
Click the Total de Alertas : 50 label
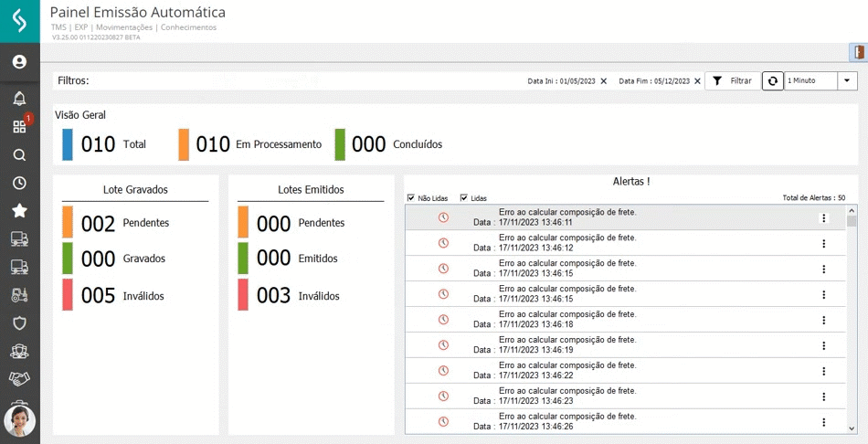click(x=814, y=197)
